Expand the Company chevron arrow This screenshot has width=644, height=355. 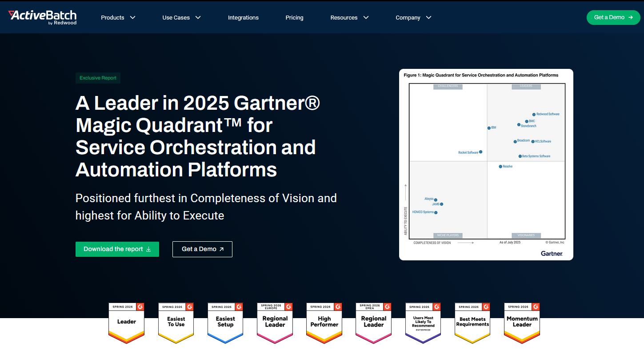click(429, 18)
